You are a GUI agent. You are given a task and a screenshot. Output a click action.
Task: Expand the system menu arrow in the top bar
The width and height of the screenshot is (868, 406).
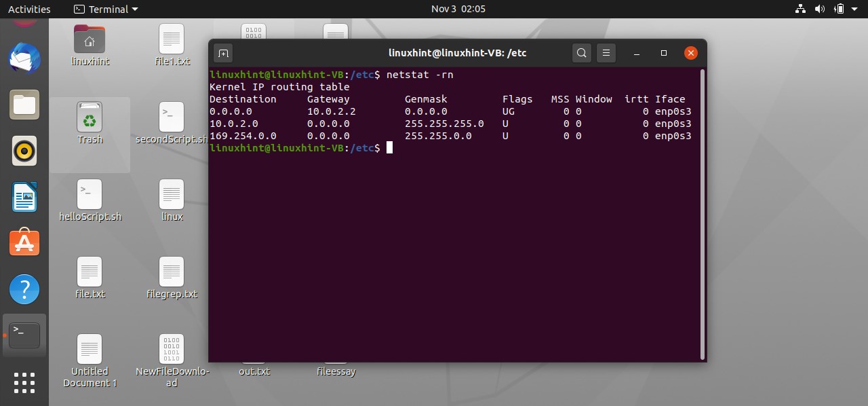[x=855, y=9]
